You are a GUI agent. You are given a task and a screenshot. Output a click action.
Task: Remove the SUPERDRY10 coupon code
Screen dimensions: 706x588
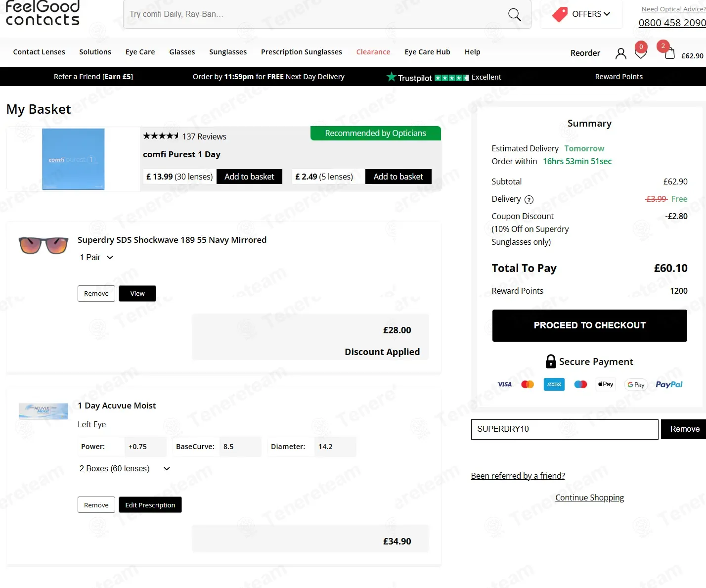pyautogui.click(x=685, y=429)
